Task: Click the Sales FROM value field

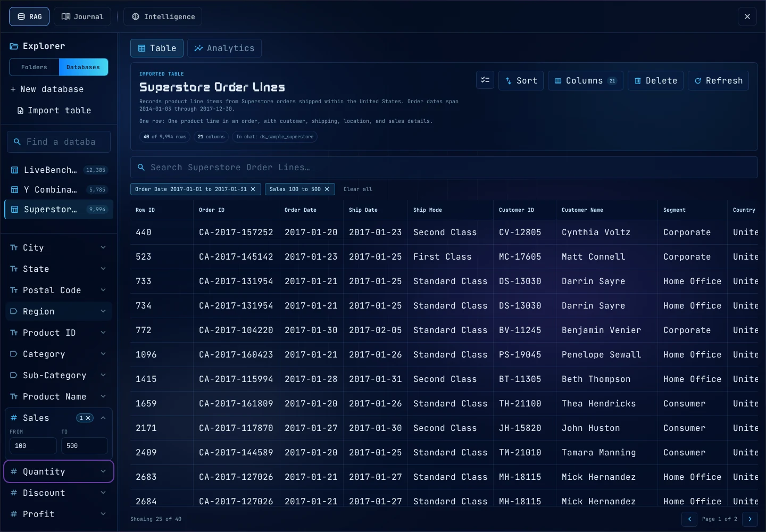Action: (33, 446)
